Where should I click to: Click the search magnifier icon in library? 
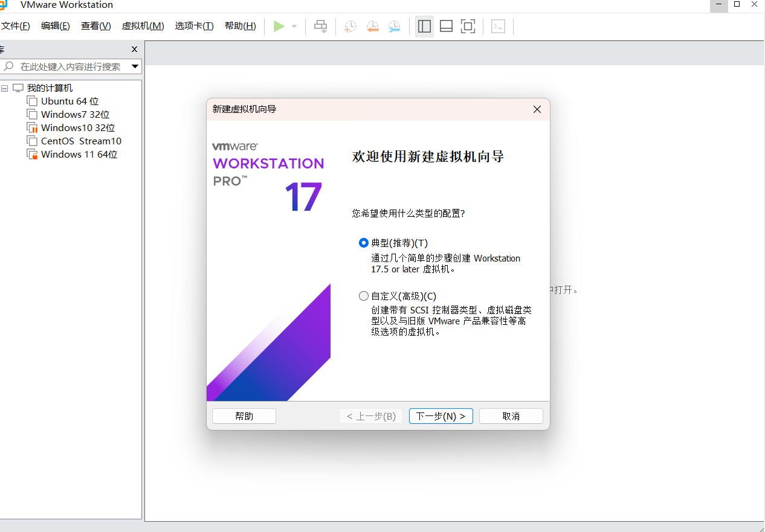pyautogui.click(x=8, y=66)
